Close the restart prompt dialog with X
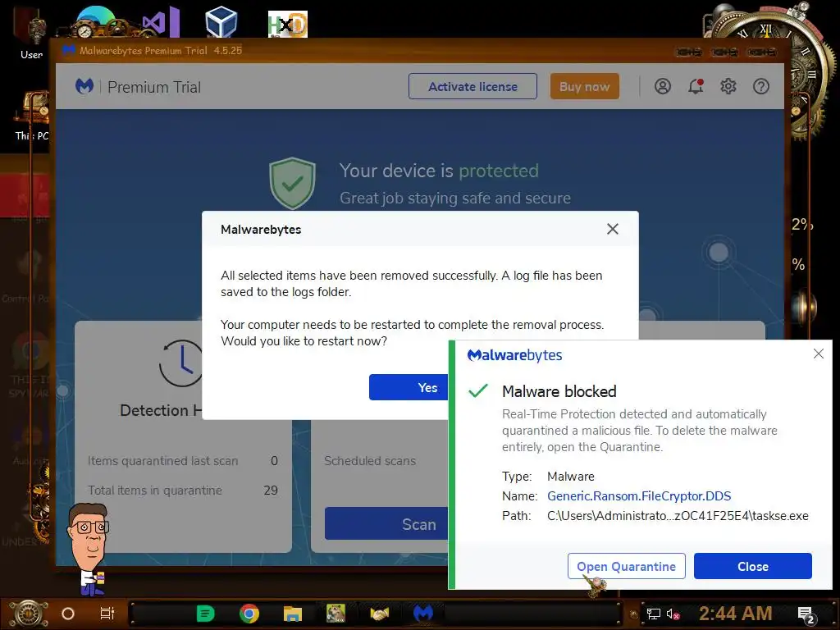The image size is (840, 630). pyautogui.click(x=612, y=230)
